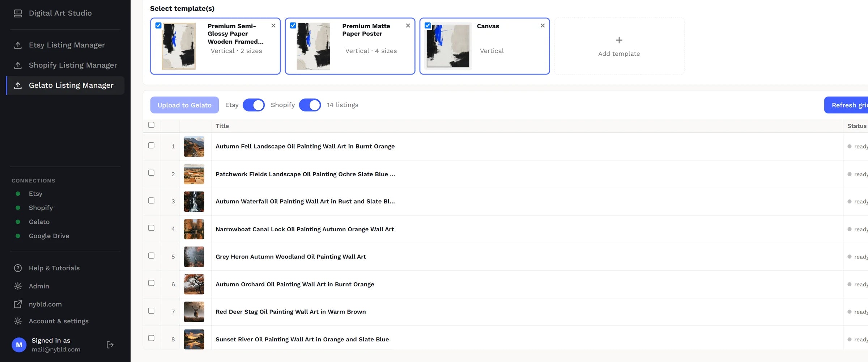Image resolution: width=868 pixels, height=362 pixels.
Task: Remove Premium Matte Paper Poster template
Action: pyautogui.click(x=408, y=26)
